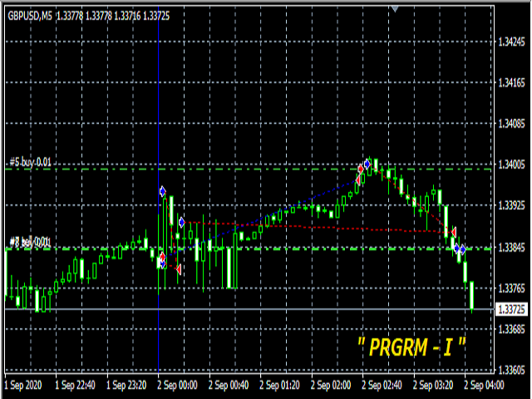Click the PRGRM - I text label
Viewport: 532px width, 399px height.
point(411,345)
